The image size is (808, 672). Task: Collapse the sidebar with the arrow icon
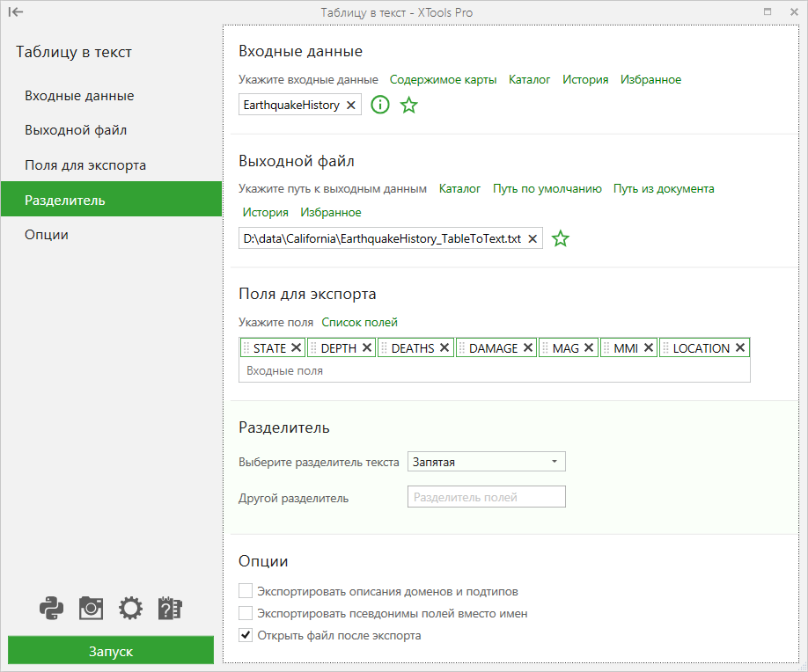[16, 12]
